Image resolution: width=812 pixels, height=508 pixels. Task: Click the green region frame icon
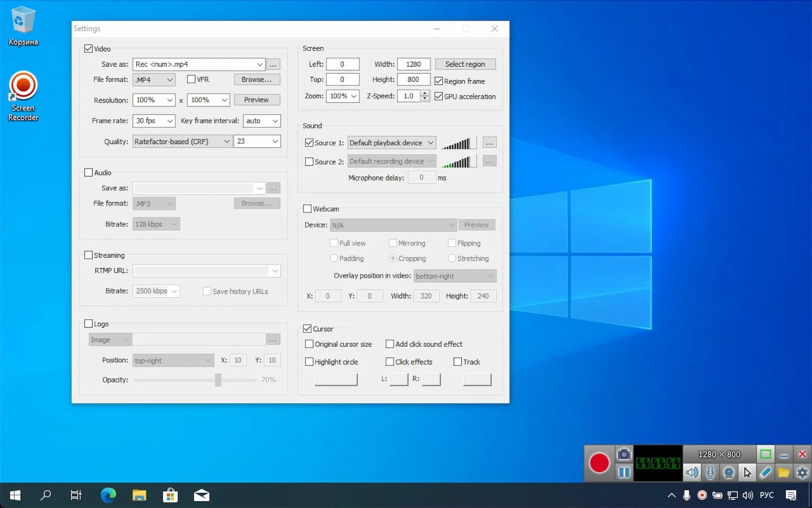click(x=765, y=454)
